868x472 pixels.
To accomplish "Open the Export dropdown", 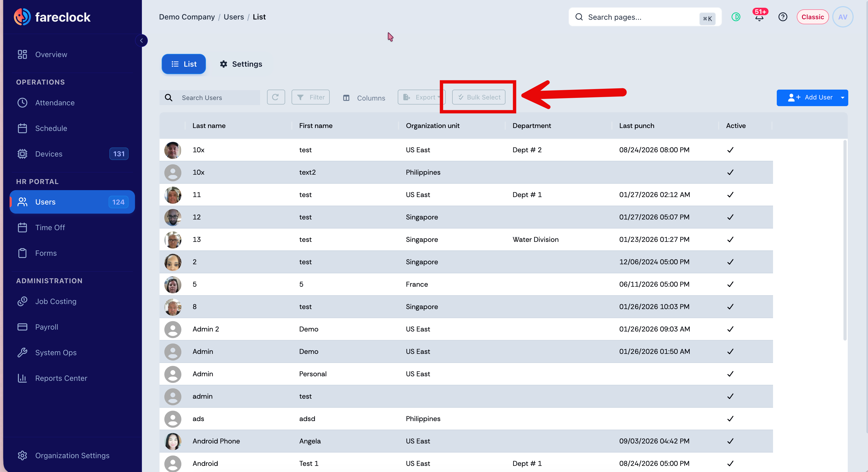I will 421,97.
